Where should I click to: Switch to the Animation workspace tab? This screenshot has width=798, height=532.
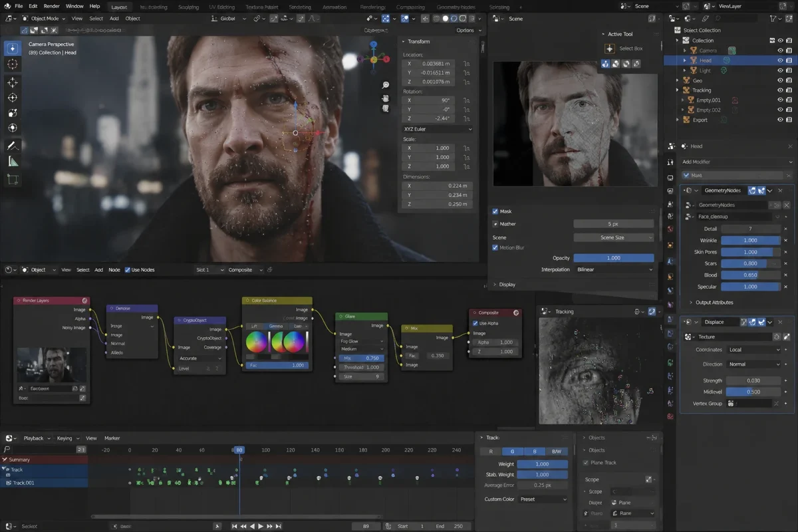334,7
